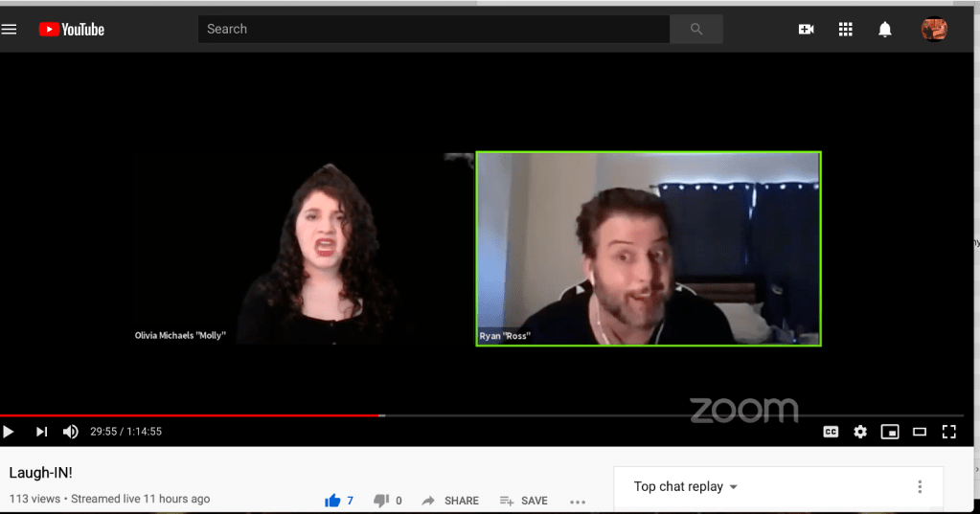Play the paused video
Screen dimensions: 980x514
coord(10,432)
